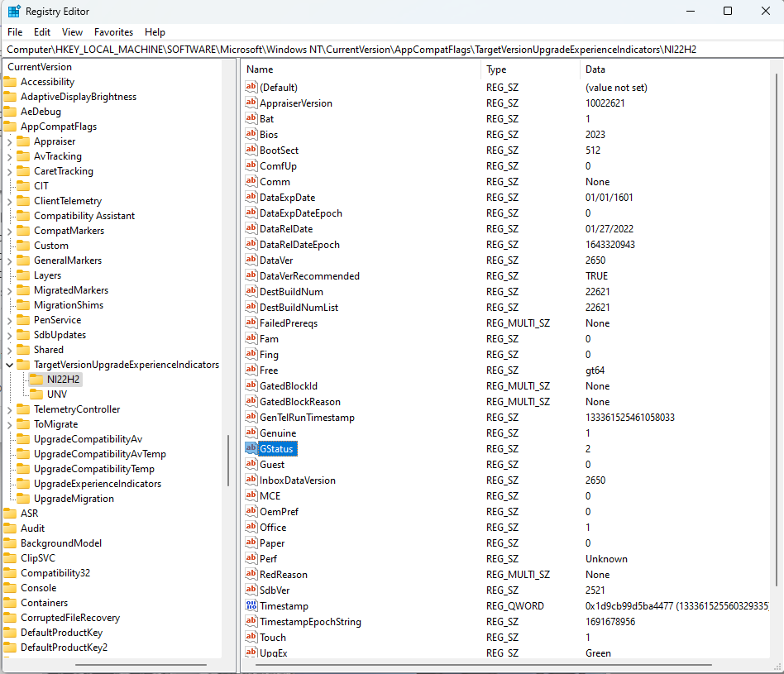Click the icon beside DestBuildNum value
The height and width of the screenshot is (674, 784).
251,291
